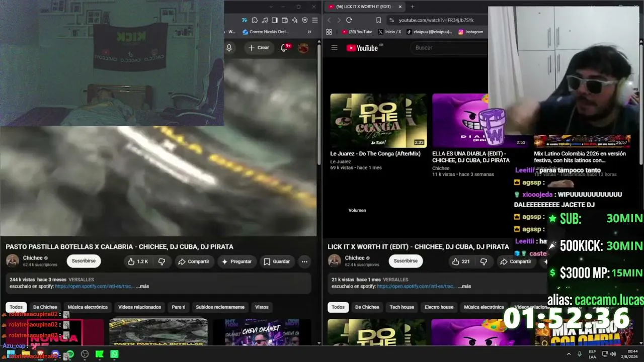This screenshot has height=362, width=644.
Task: Open site settings icon in address bar
Action: (391, 20)
